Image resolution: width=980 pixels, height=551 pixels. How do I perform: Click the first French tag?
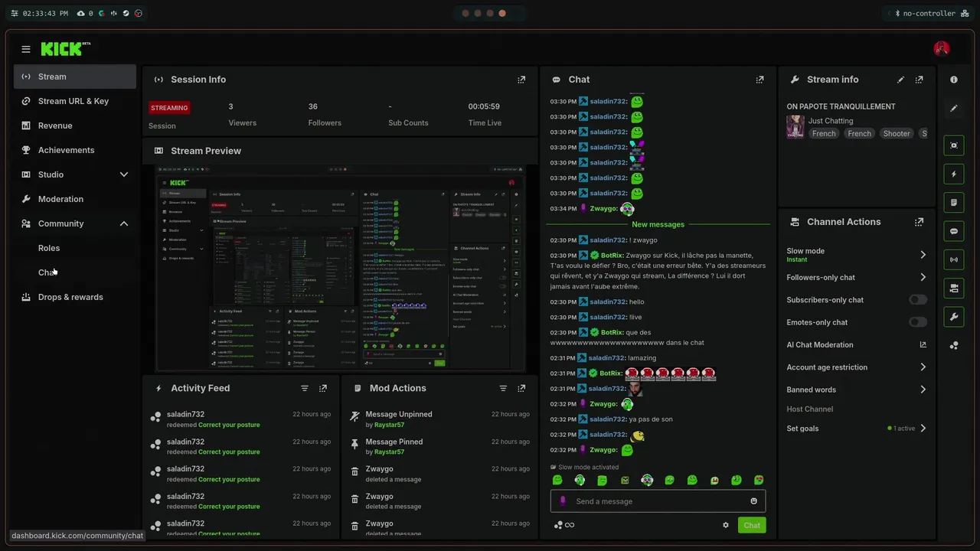pyautogui.click(x=824, y=133)
